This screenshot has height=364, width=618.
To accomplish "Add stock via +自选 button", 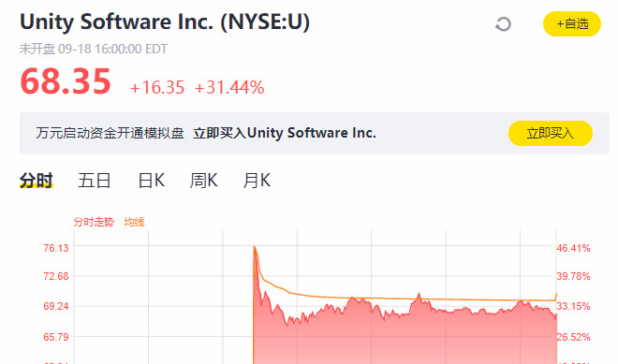I will coord(572,24).
